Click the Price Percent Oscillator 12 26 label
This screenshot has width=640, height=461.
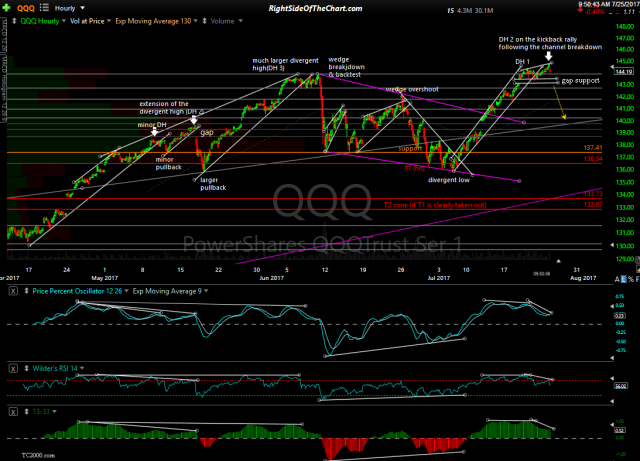pyautogui.click(x=77, y=291)
